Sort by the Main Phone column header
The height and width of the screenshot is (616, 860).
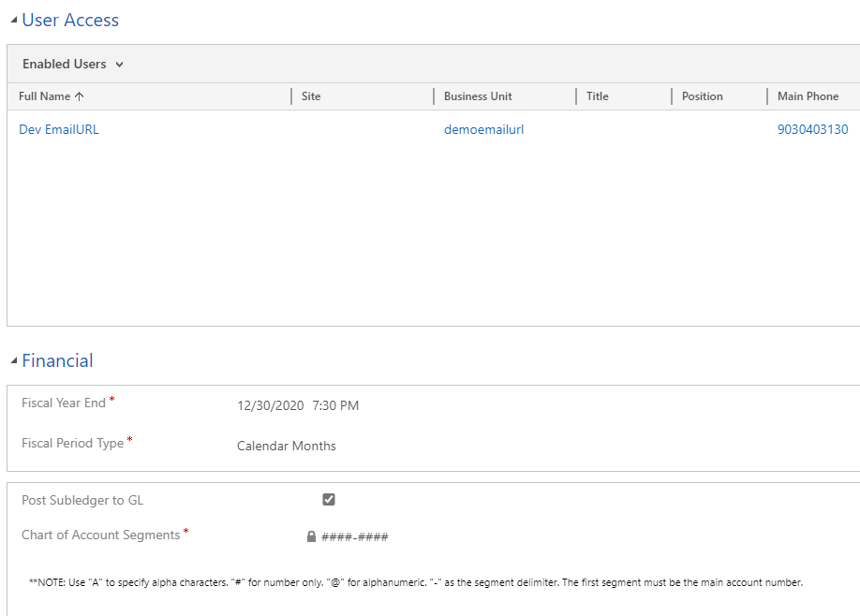pyautogui.click(x=808, y=96)
